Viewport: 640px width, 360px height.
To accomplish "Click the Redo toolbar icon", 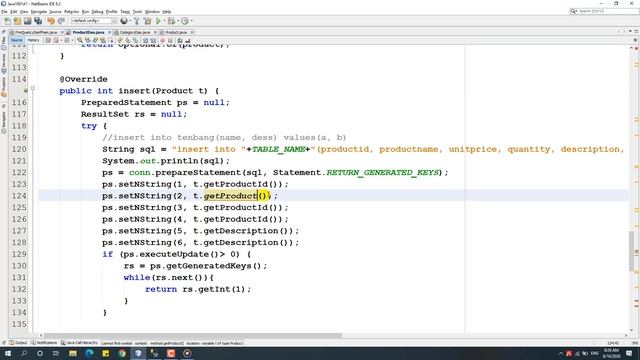I will click(x=61, y=21).
